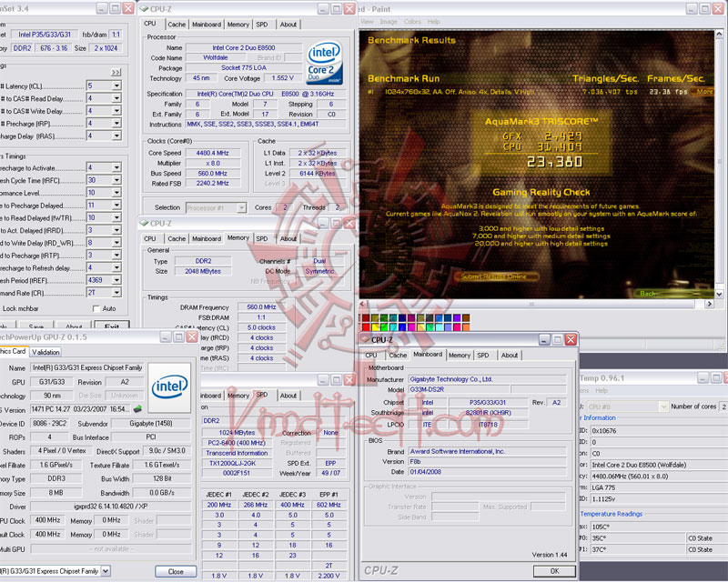The image size is (728, 582).
Task: Click the Core Voltage 1.552 V value
Action: 283,78
